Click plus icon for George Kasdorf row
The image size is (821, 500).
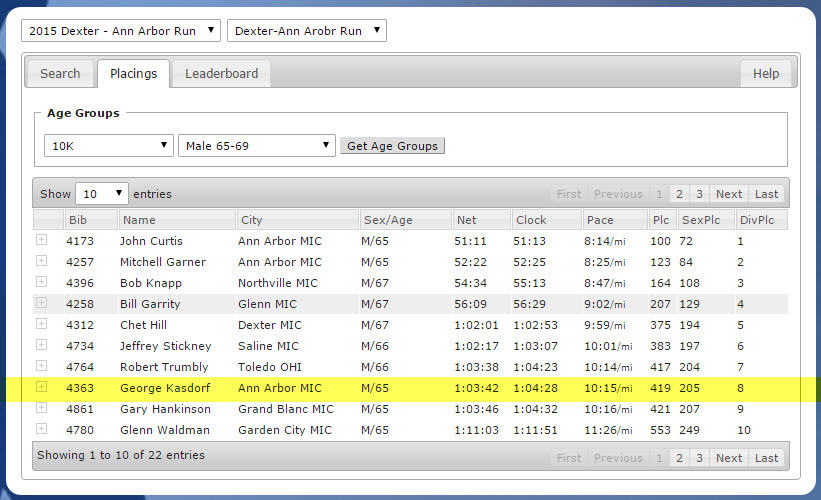click(x=41, y=387)
